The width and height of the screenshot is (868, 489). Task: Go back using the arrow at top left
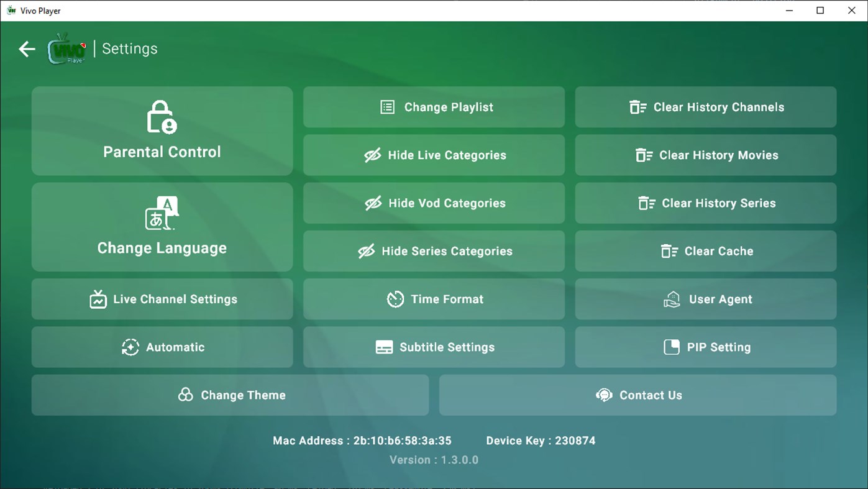[27, 48]
